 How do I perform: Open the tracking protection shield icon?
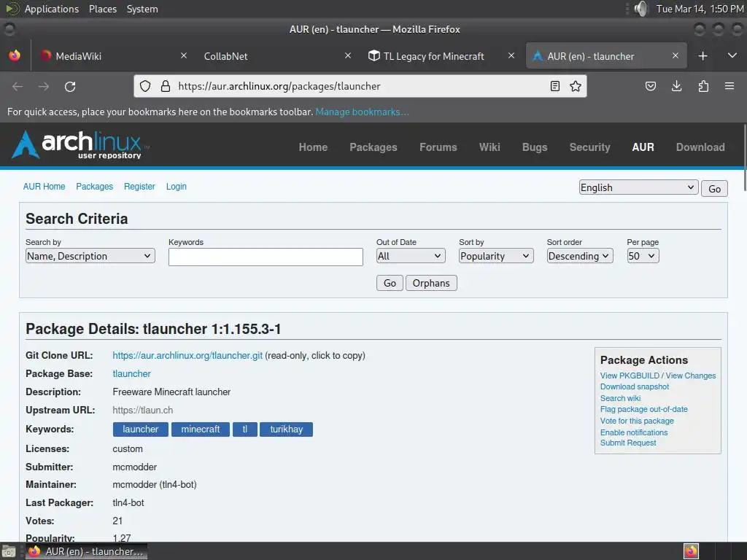click(145, 86)
